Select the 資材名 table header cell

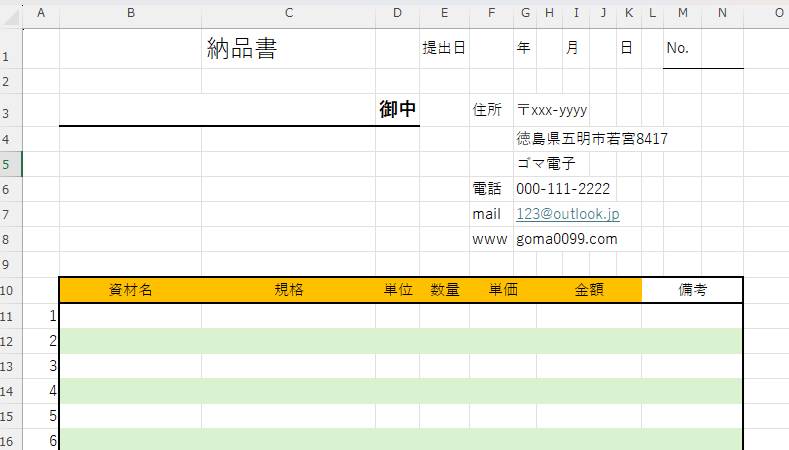tap(130, 290)
